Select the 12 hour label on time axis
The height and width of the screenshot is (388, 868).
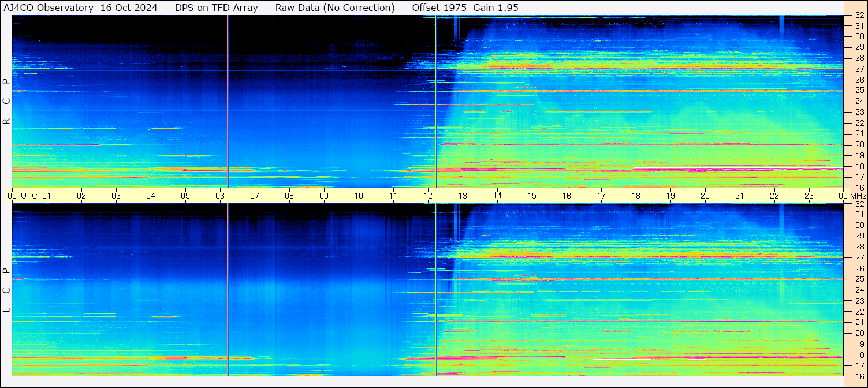click(428, 196)
